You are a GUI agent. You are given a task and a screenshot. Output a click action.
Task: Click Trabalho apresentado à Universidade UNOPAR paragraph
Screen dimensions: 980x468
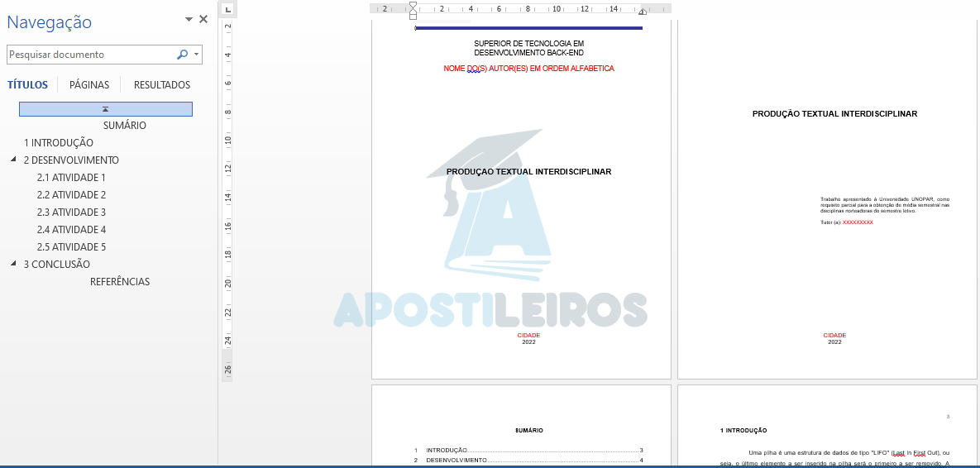pos(884,205)
